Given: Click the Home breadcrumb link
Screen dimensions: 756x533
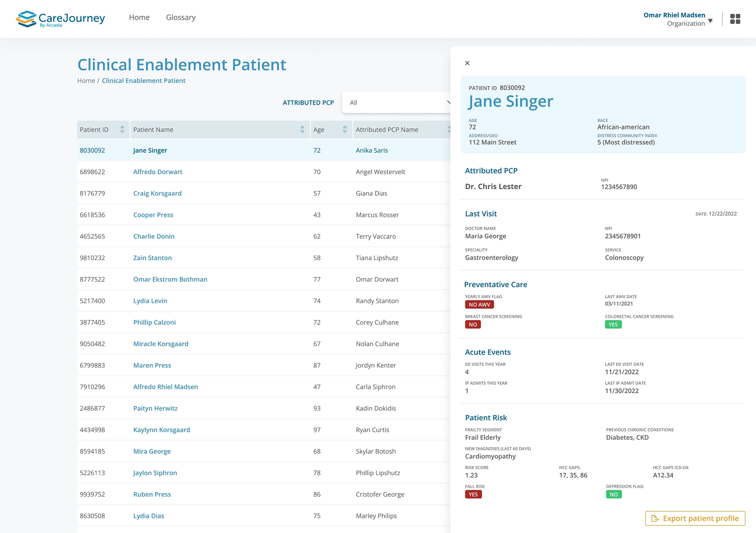Looking at the screenshot, I should 86,81.
